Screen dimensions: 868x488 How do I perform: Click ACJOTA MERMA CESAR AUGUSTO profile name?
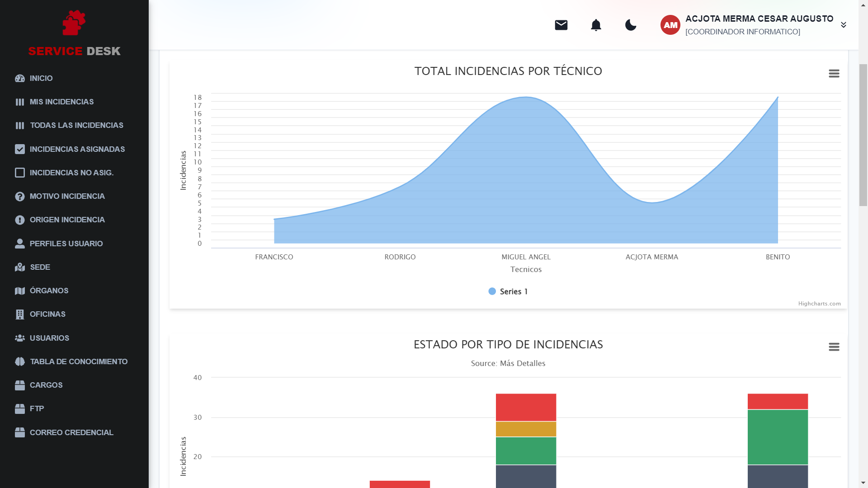coord(759,19)
